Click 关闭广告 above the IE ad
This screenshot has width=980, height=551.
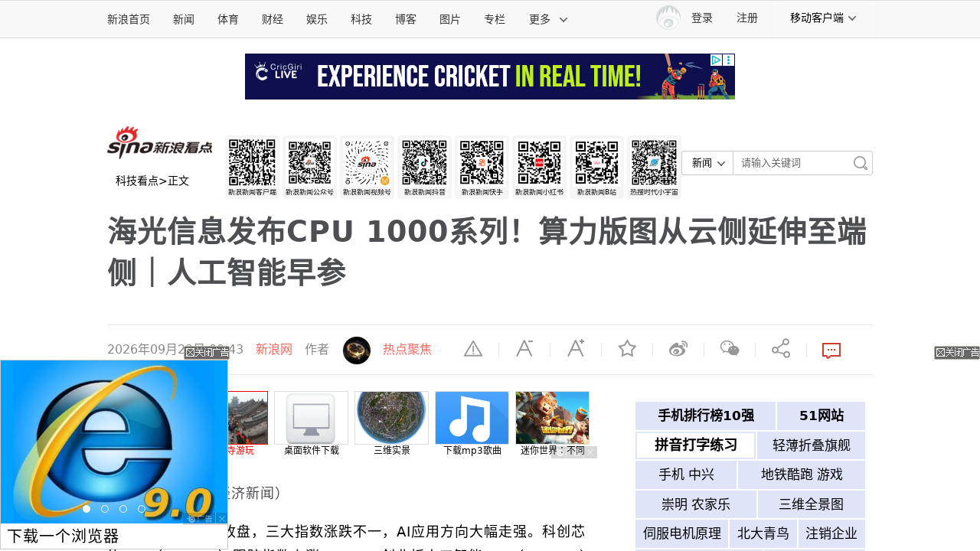pos(207,353)
